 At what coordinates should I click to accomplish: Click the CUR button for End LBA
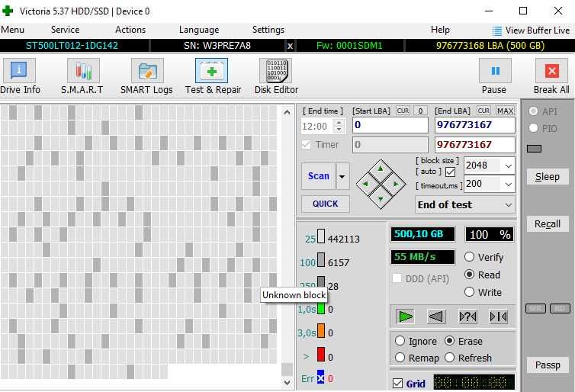[x=483, y=111]
